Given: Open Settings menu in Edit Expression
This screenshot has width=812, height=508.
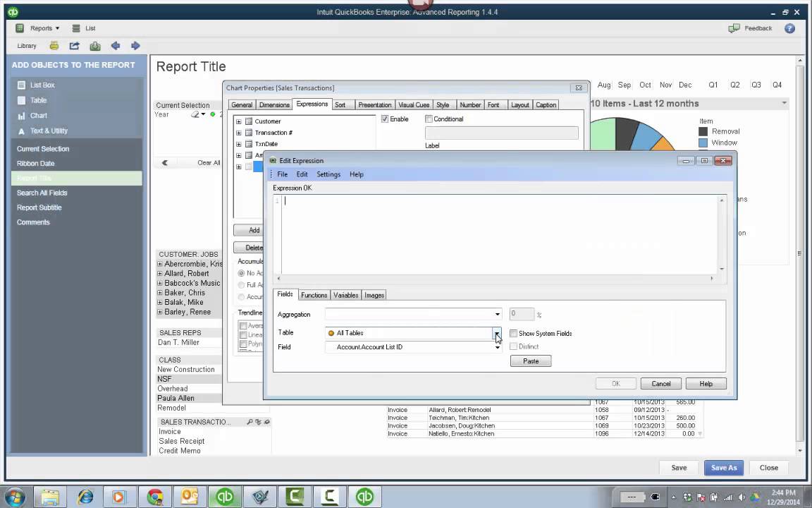Looking at the screenshot, I should [x=328, y=174].
